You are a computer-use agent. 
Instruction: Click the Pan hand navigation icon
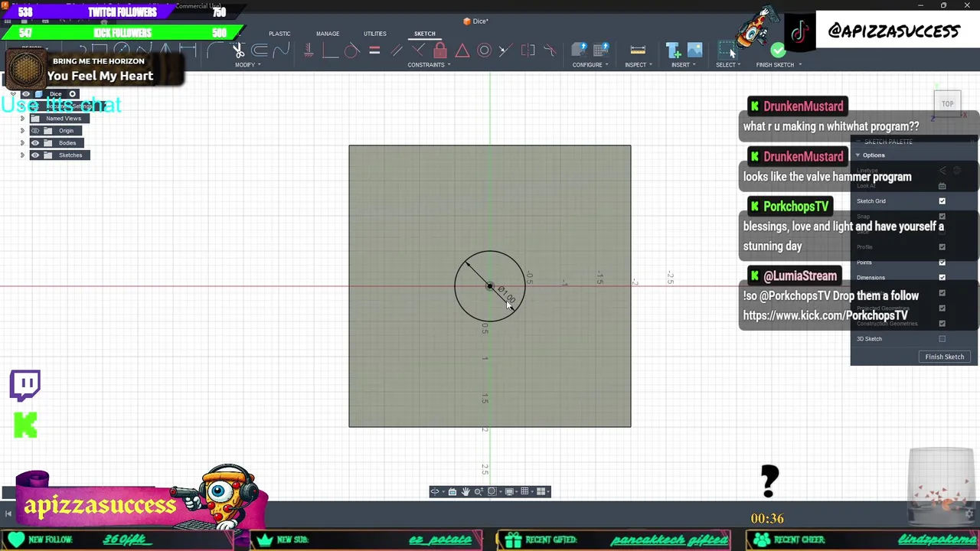coord(465,491)
